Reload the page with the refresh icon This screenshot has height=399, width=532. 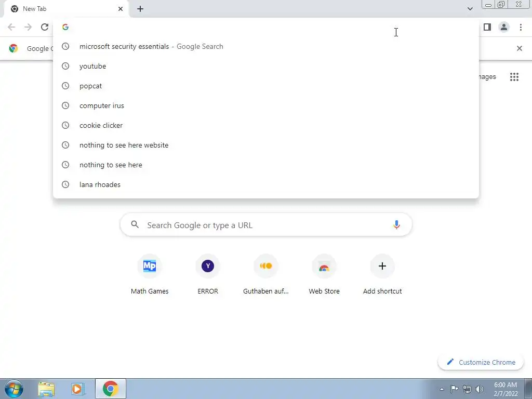point(45,27)
